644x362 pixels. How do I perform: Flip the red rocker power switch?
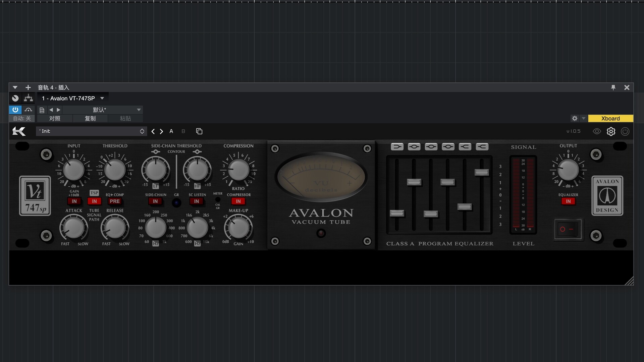(x=568, y=229)
